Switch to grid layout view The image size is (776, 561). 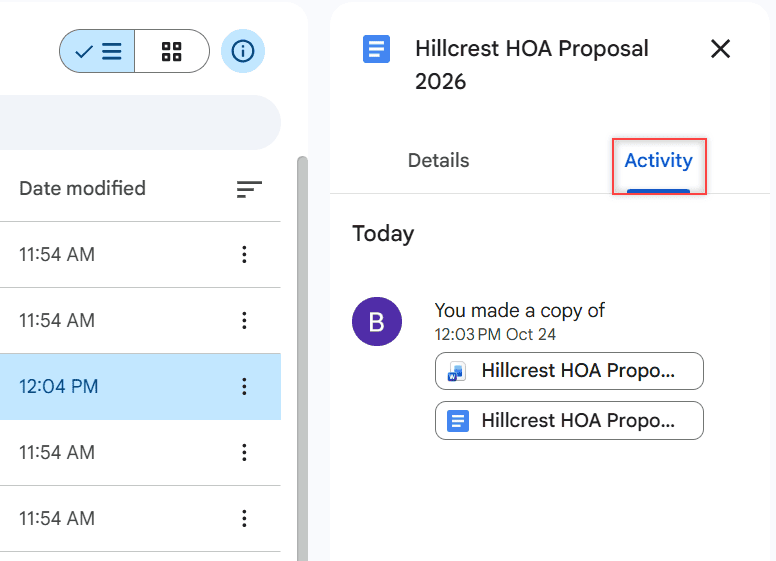(x=172, y=51)
